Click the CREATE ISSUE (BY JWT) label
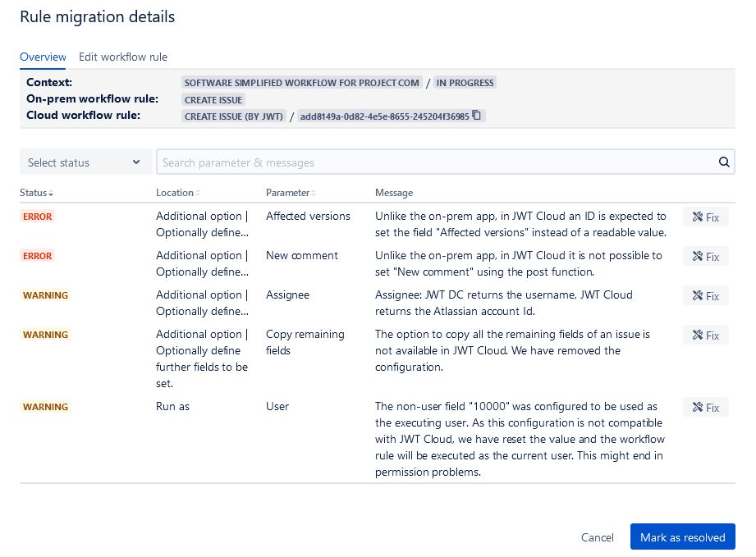Image resolution: width=756 pixels, height=557 pixels. click(x=233, y=116)
